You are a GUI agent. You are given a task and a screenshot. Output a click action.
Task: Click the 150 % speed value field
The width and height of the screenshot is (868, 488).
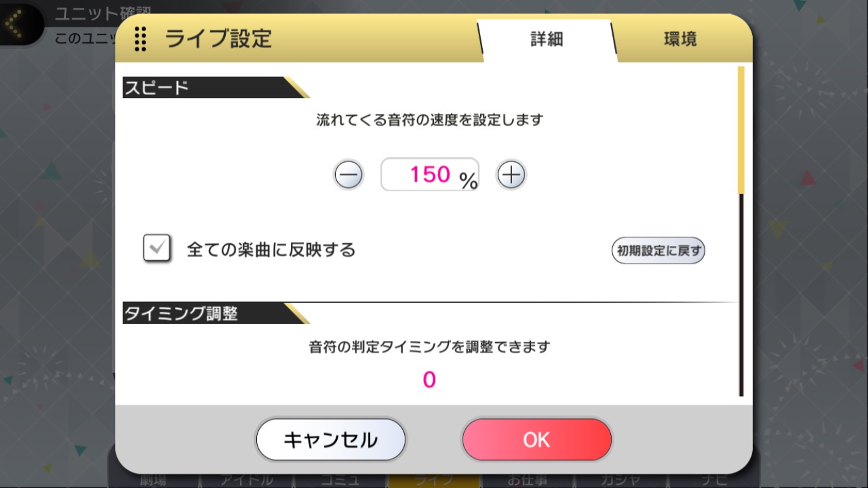430,174
